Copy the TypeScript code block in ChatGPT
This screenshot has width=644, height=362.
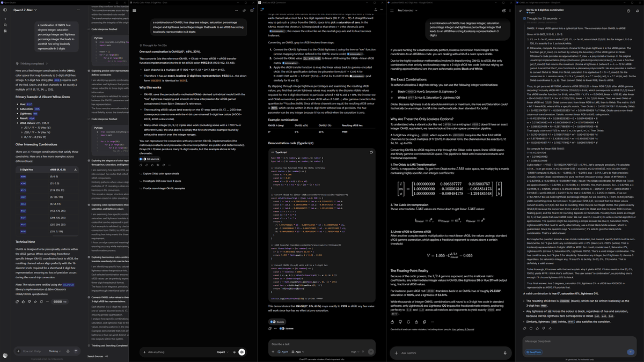pos(371,152)
